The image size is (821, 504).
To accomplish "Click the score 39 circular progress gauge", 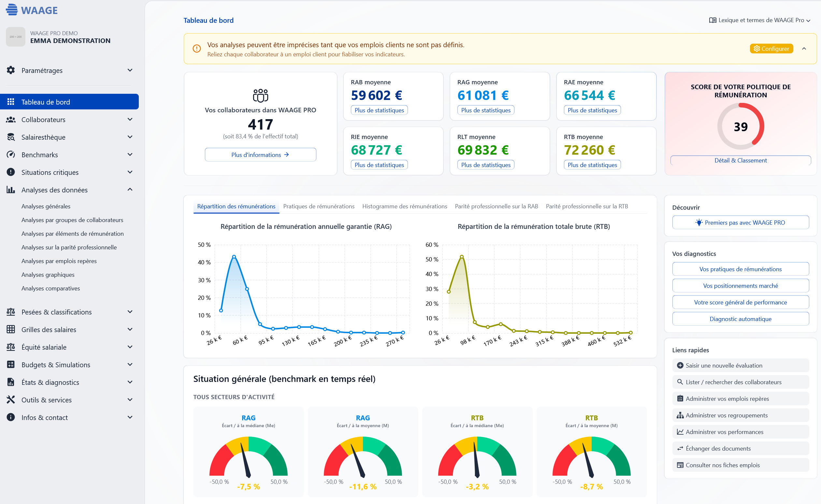I will 741,126.
